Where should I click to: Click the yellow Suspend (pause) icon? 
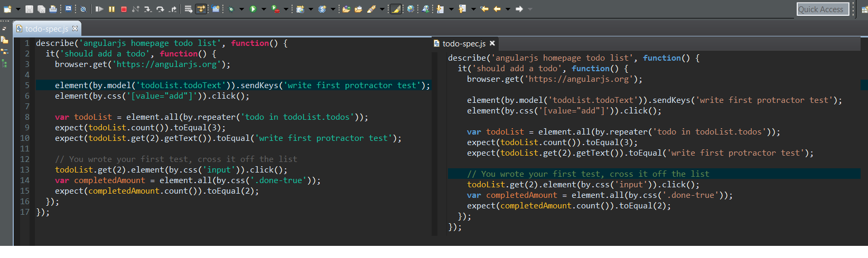[112, 9]
